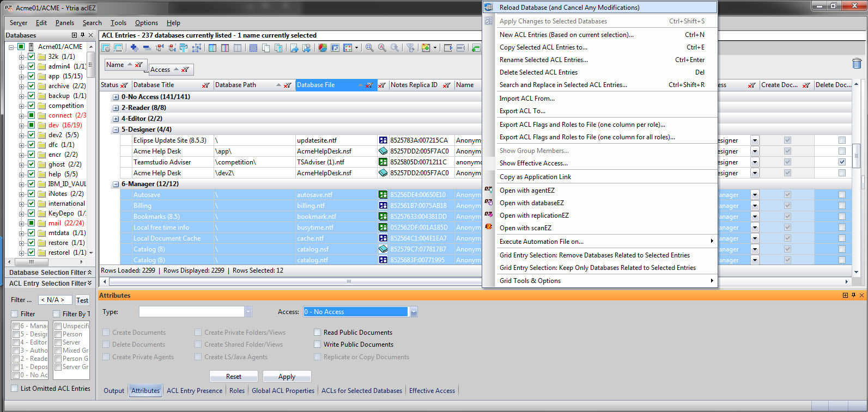Screen dimensions: 868x412
Task: Click the copy pages toolbar icon
Action: coord(266,48)
